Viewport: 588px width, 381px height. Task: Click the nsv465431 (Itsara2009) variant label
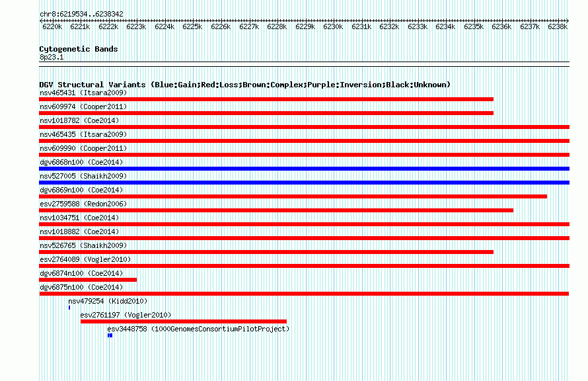click(x=83, y=93)
